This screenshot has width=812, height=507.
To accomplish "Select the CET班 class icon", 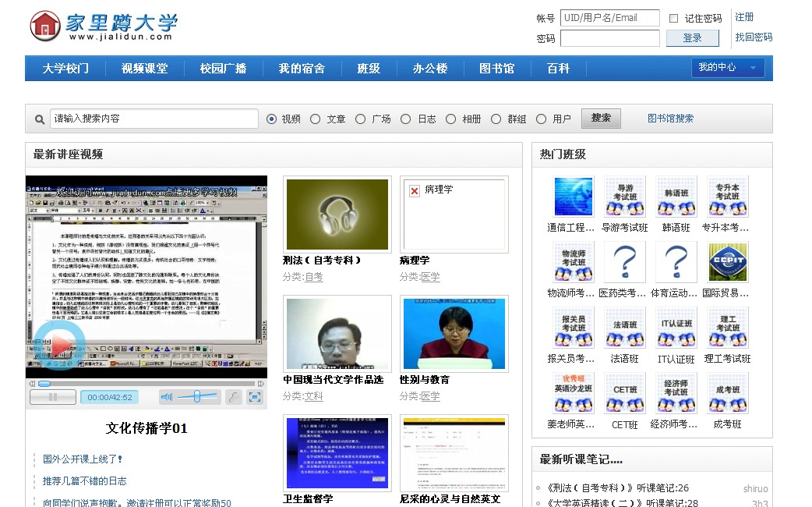I will [x=624, y=392].
